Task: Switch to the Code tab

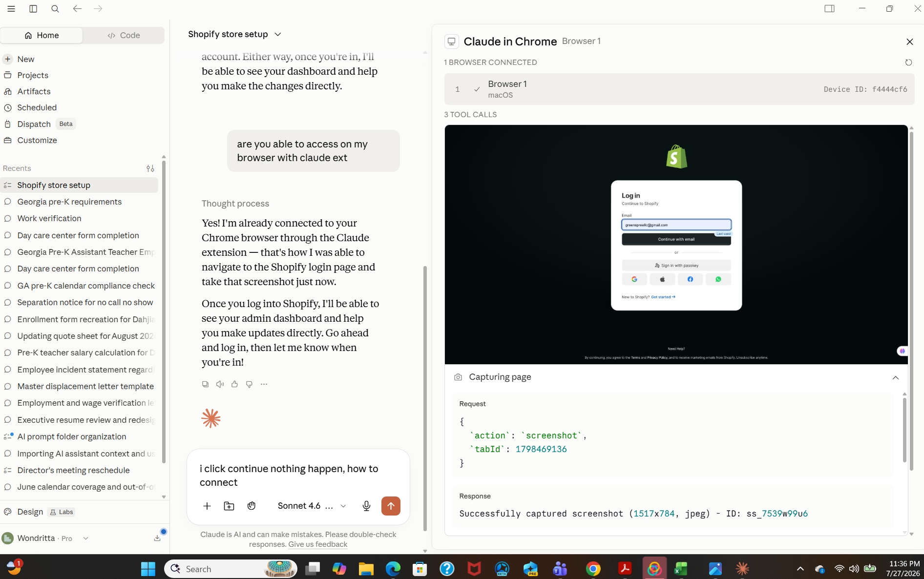Action: [x=124, y=35]
